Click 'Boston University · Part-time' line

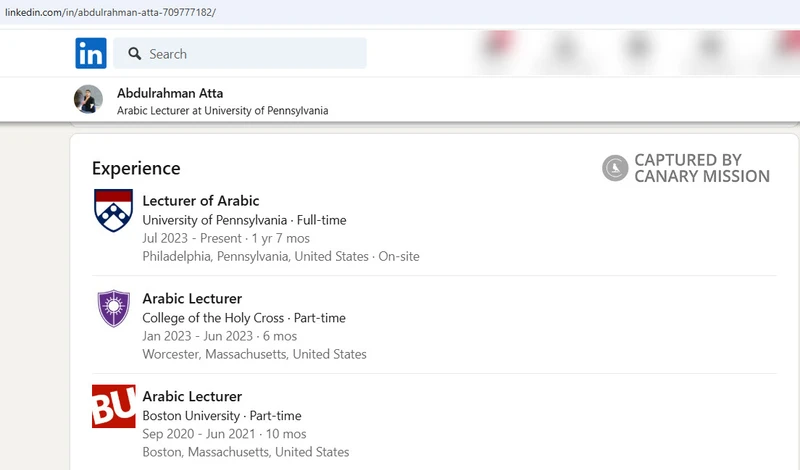pyautogui.click(x=222, y=416)
